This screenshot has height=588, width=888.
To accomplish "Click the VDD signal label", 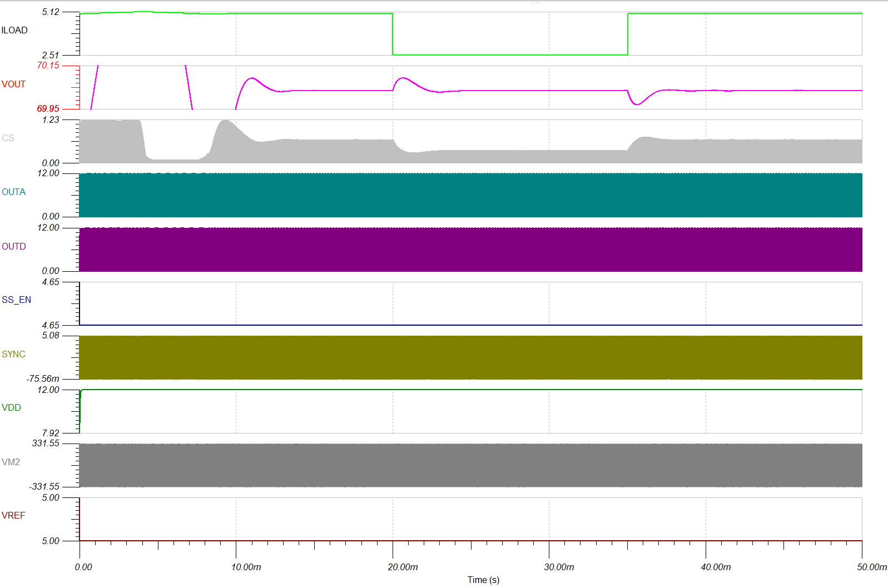I will pos(11,407).
